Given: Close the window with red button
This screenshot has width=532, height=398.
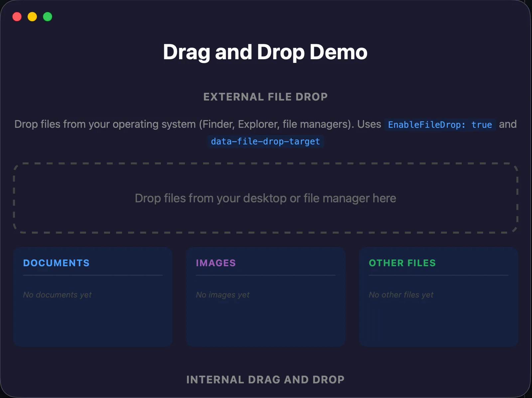Looking at the screenshot, I should (x=17, y=17).
